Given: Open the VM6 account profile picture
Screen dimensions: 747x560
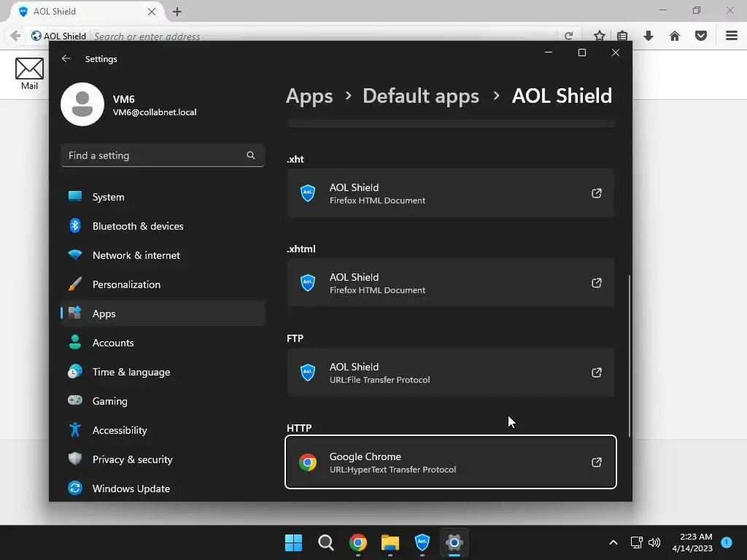Looking at the screenshot, I should (x=82, y=104).
